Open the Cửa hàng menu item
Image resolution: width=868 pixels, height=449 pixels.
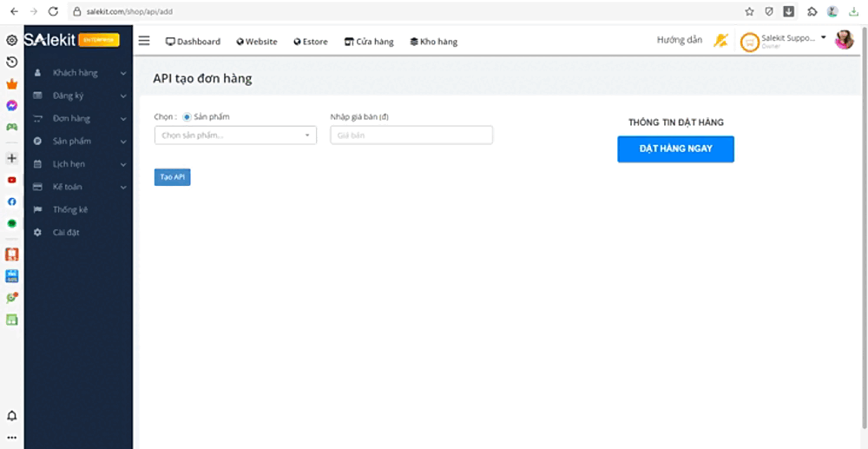point(369,42)
